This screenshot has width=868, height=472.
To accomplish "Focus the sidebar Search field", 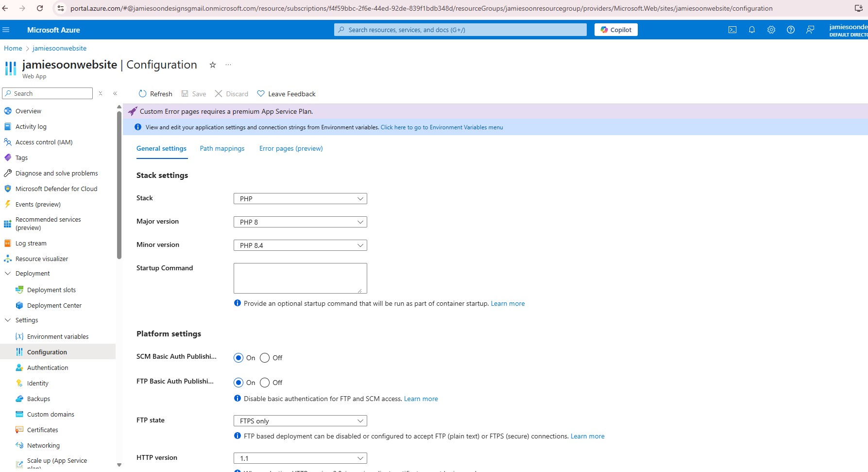I will pos(48,93).
